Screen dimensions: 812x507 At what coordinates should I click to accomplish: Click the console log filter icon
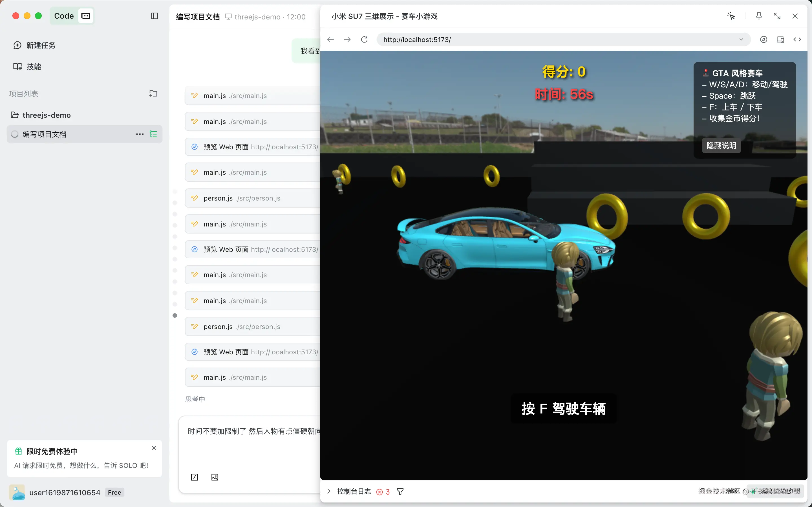click(400, 491)
